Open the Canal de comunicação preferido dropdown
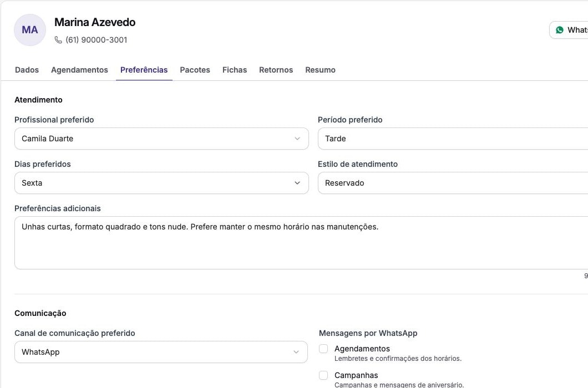588x388 pixels. (x=161, y=352)
